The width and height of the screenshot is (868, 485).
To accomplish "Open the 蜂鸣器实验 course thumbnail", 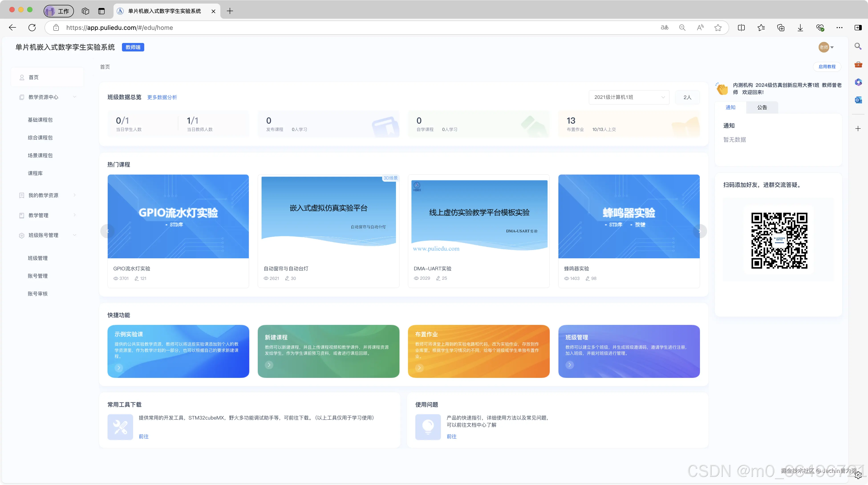I will coord(629,216).
